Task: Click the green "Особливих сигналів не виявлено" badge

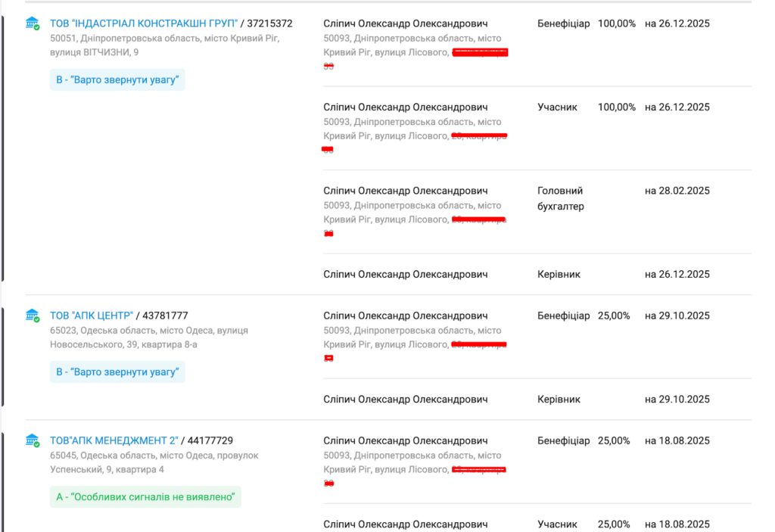Action: click(145, 496)
